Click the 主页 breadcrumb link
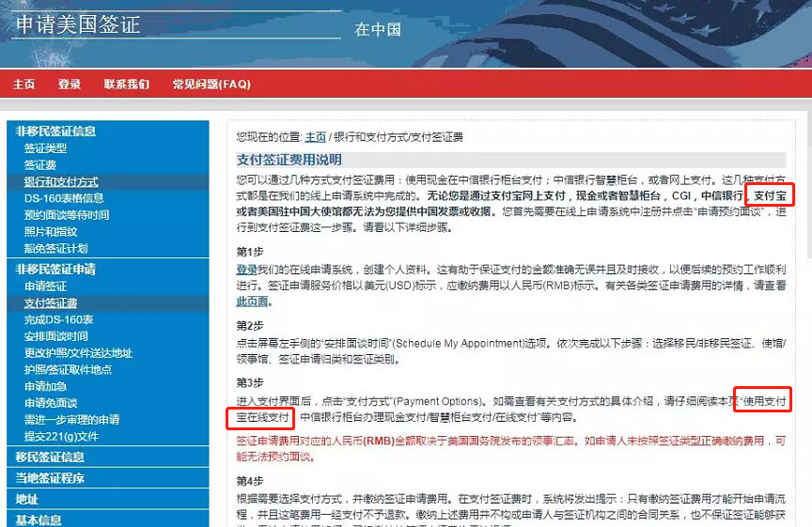812x527 pixels. pyautogui.click(x=315, y=136)
